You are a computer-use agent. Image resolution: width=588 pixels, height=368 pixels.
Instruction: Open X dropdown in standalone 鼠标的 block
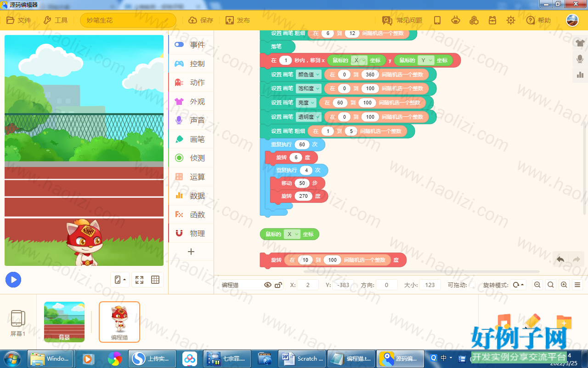click(x=292, y=234)
